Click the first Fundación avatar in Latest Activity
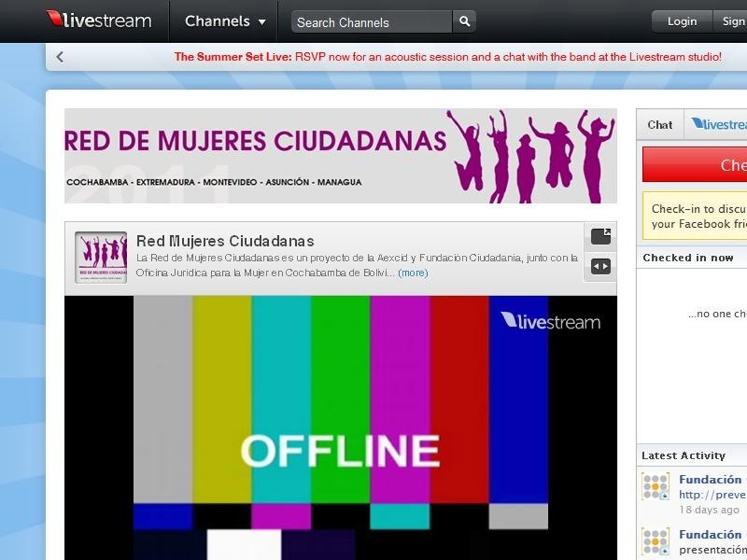 [655, 487]
